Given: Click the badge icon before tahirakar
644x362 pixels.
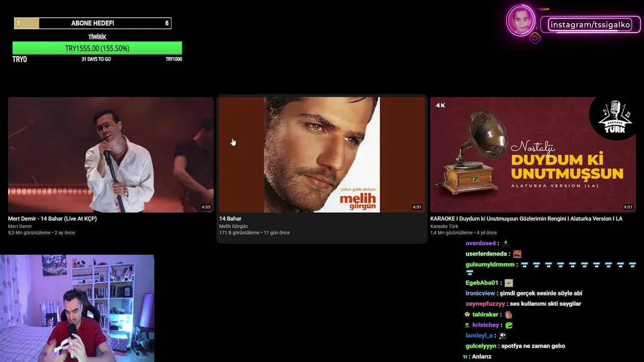Looking at the screenshot, I should [467, 314].
